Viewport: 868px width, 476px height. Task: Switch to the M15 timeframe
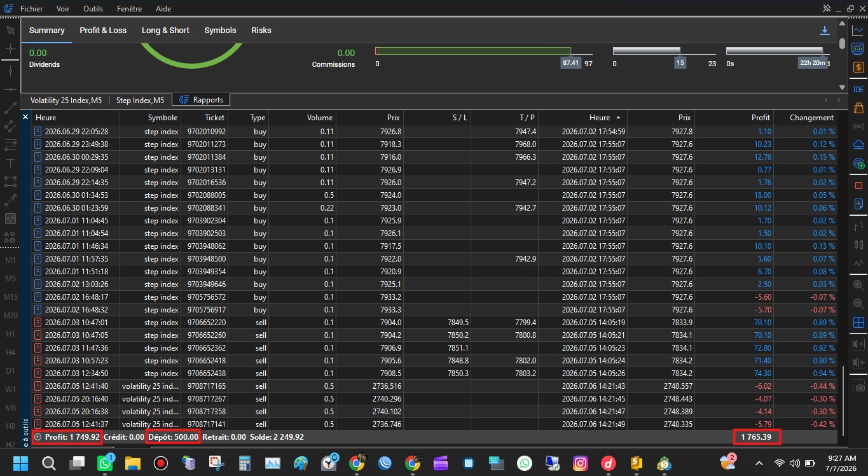(10, 297)
